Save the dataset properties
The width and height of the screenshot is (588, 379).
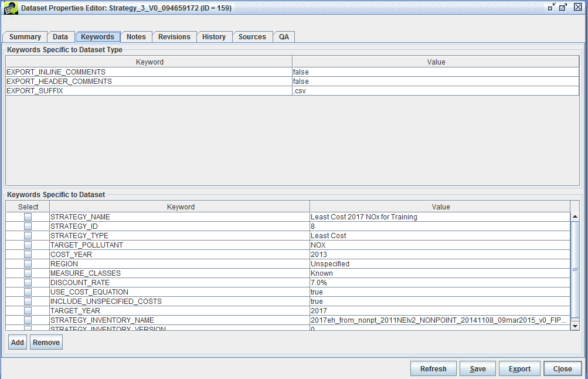pos(477,368)
